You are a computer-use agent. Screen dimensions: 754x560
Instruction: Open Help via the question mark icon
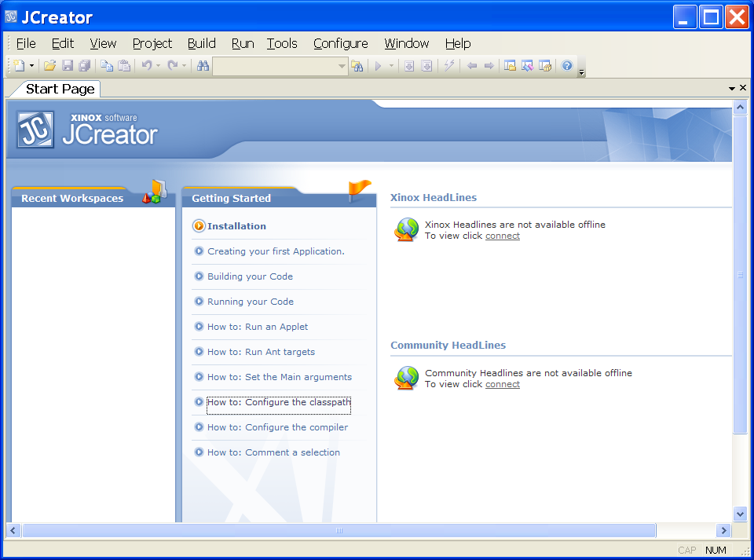[x=567, y=66]
